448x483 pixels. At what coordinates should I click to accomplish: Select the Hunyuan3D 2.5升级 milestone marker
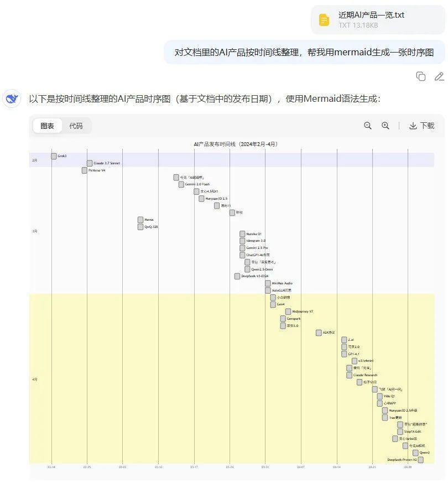385,411
